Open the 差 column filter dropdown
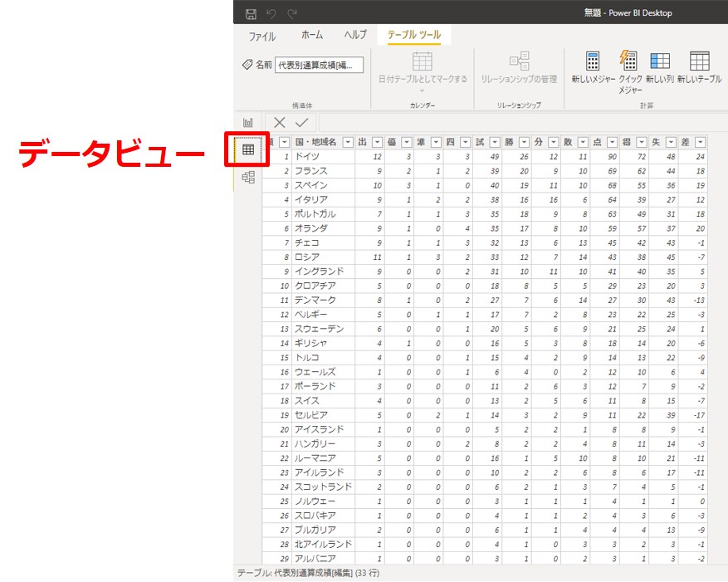The height and width of the screenshot is (582, 728). (701, 142)
